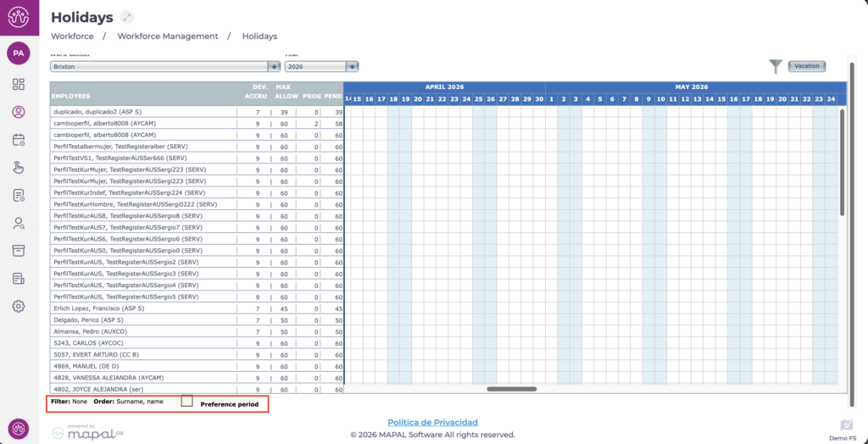Click the funnel filter icon
868x444 pixels.
[775, 66]
